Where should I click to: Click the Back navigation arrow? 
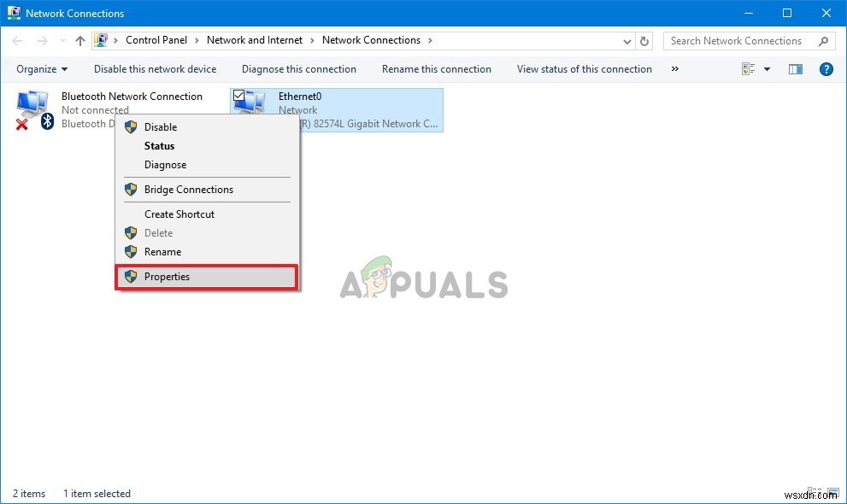pyautogui.click(x=17, y=41)
